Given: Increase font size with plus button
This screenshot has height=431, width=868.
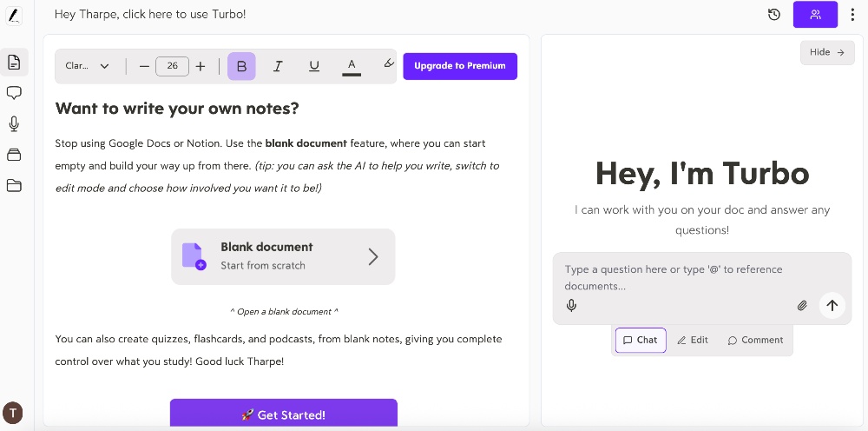Looking at the screenshot, I should (x=201, y=66).
